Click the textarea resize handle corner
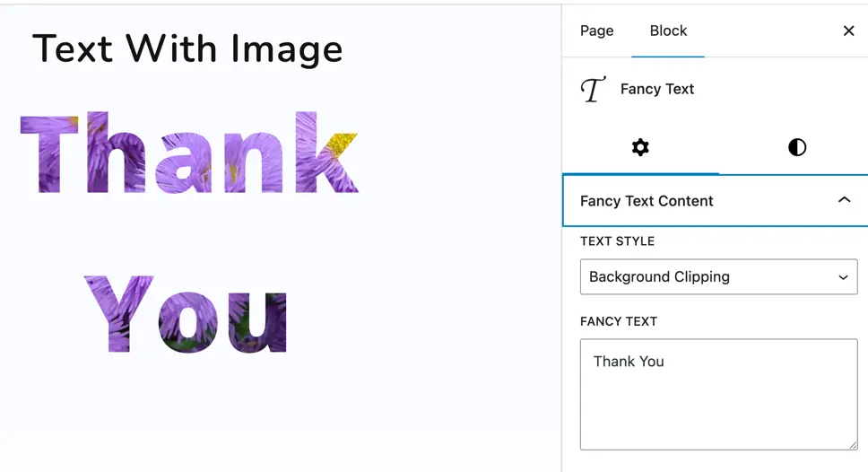This screenshot has height=472, width=868. click(x=853, y=445)
